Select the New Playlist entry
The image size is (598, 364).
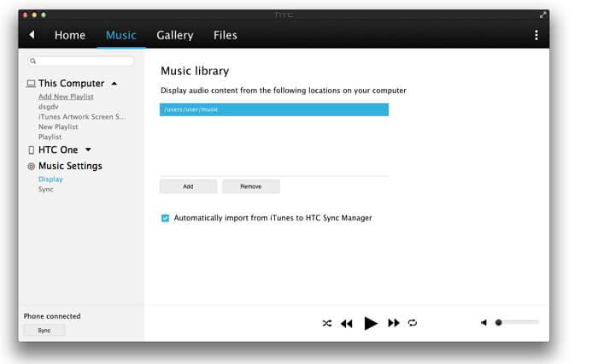click(58, 126)
